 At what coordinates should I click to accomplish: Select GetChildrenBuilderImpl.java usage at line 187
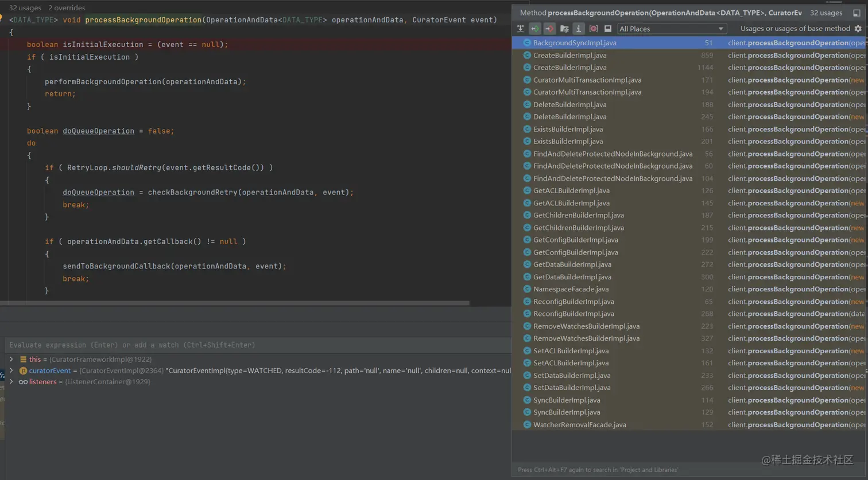689,216
